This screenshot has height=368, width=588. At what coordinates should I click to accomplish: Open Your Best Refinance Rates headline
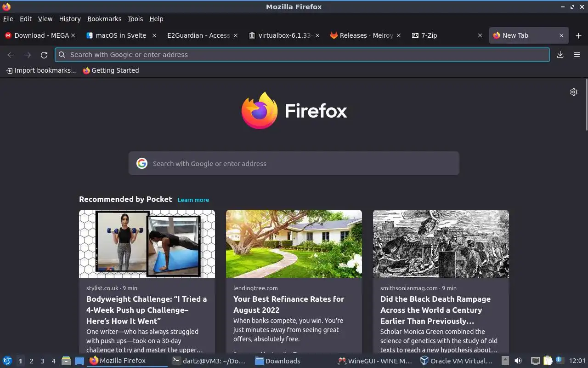[288, 305]
